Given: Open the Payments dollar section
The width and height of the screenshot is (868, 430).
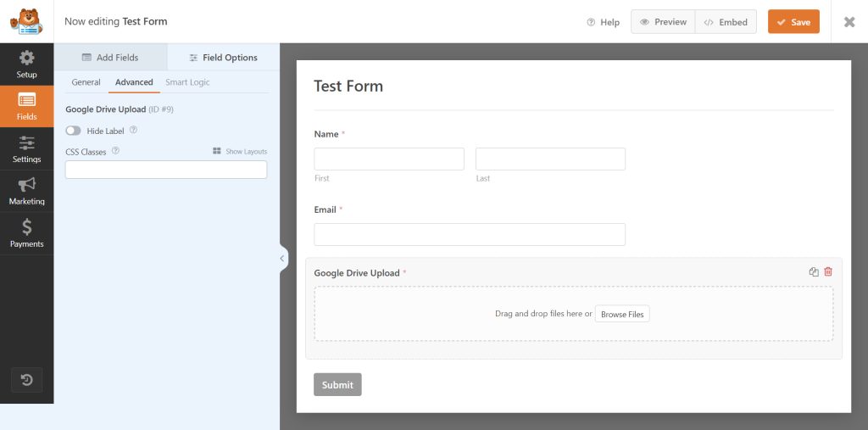Looking at the screenshot, I should 26,233.
